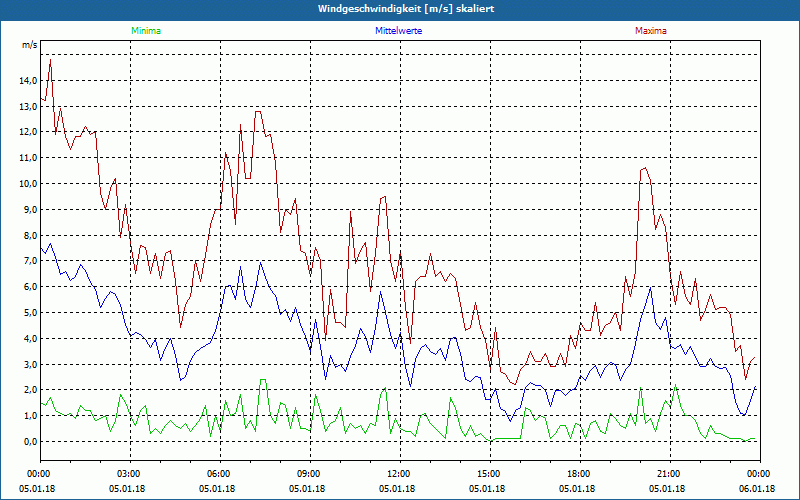Image resolution: width=800 pixels, height=500 pixels.
Task: Click the 5,0 y-axis value
Action: click(x=30, y=313)
